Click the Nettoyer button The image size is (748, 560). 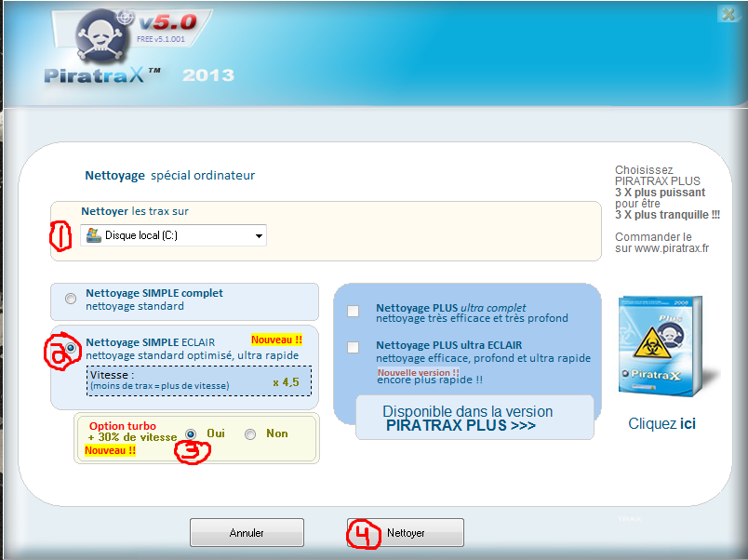click(406, 532)
